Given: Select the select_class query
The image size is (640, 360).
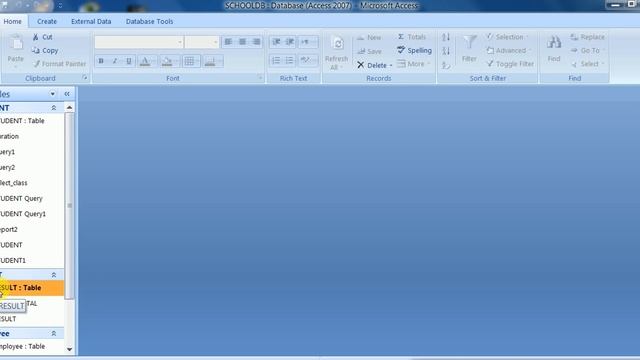Looking at the screenshot, I should [32, 183].
